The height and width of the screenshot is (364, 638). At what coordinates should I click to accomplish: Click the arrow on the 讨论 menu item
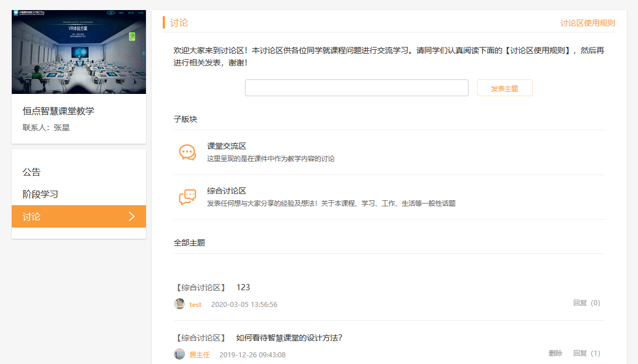coord(132,216)
